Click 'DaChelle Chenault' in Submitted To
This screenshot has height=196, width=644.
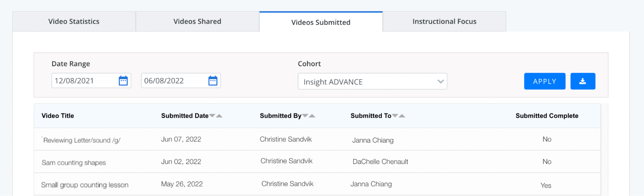coord(380,162)
